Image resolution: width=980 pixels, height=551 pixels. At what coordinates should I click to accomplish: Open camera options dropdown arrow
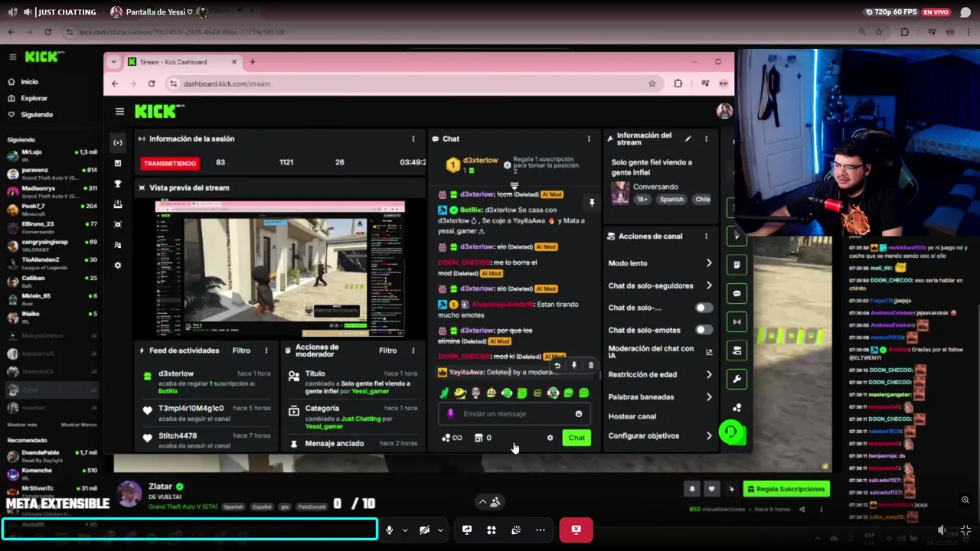point(440,530)
